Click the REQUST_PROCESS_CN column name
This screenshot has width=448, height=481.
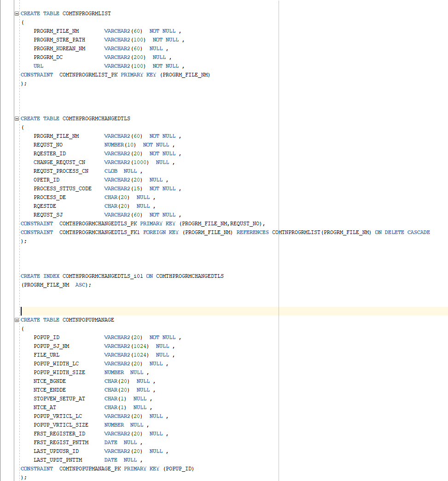[61, 171]
